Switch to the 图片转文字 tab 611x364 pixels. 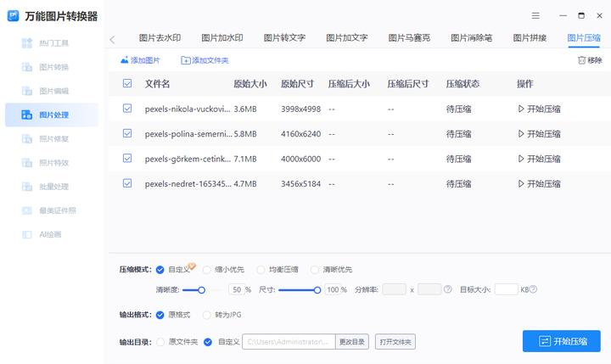point(284,38)
